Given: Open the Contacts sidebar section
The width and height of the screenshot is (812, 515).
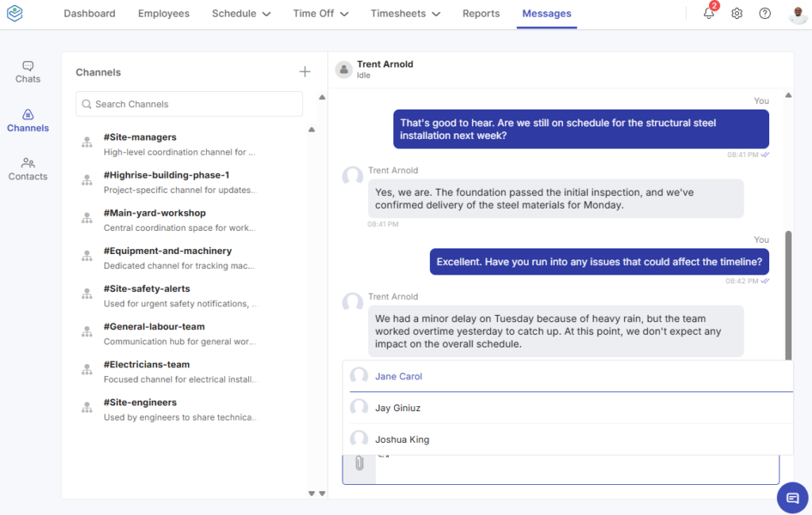Looking at the screenshot, I should pyautogui.click(x=28, y=170).
